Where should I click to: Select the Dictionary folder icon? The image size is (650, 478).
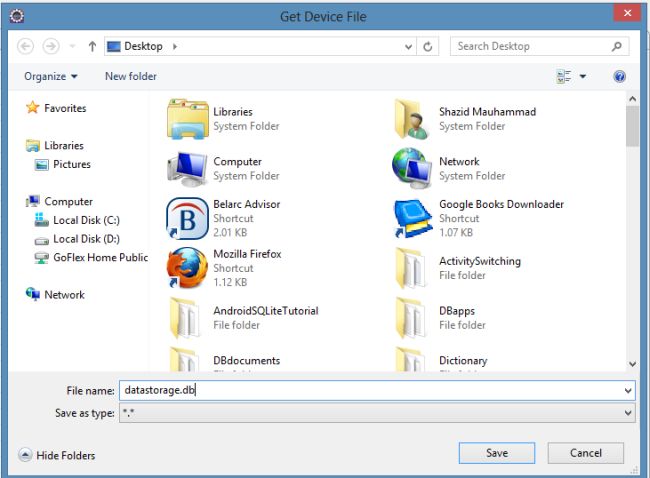(x=411, y=359)
